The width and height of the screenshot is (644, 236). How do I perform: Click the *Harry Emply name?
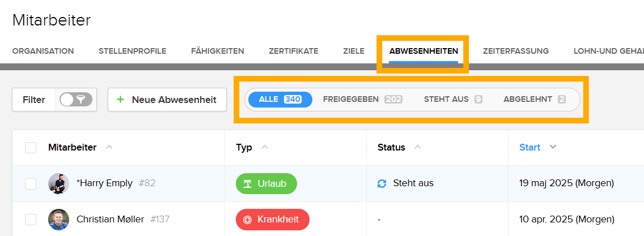coord(104,183)
